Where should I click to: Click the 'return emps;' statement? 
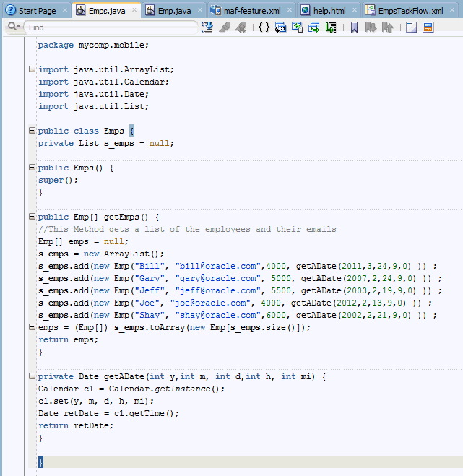coord(68,339)
